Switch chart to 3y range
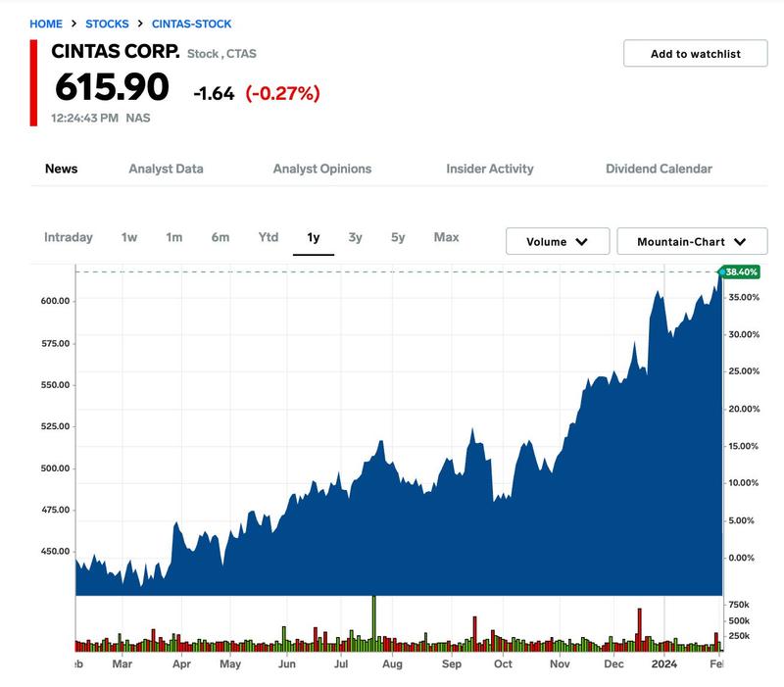 [x=355, y=237]
